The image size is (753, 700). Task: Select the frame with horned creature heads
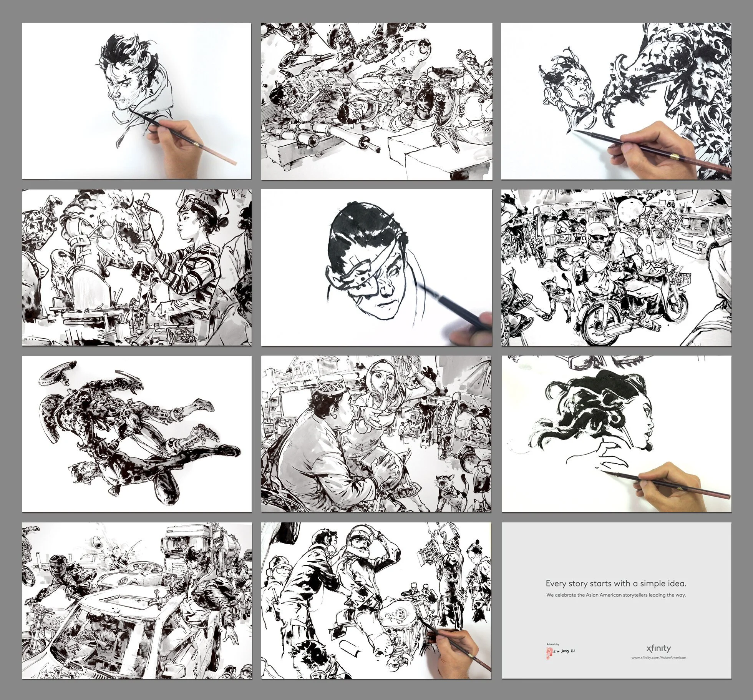tap(616, 101)
